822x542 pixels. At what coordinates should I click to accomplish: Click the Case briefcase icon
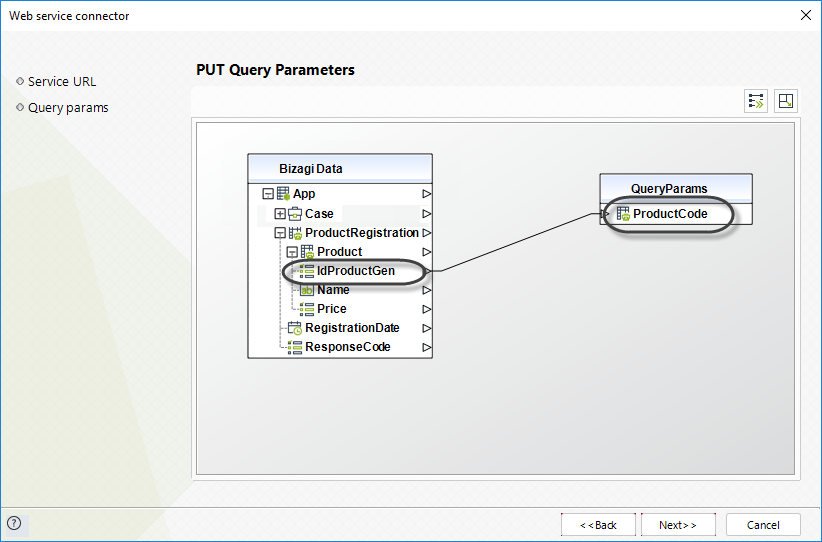click(295, 214)
